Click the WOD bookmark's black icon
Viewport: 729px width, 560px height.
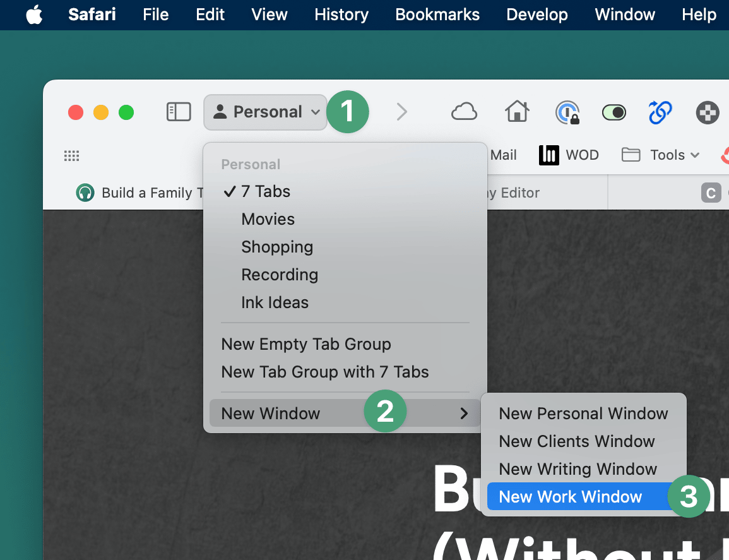(549, 155)
